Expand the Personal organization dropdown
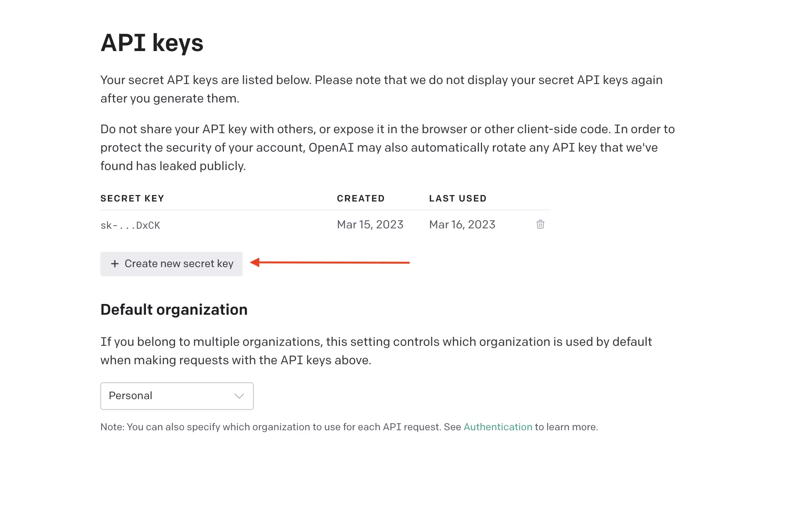 pos(177,396)
